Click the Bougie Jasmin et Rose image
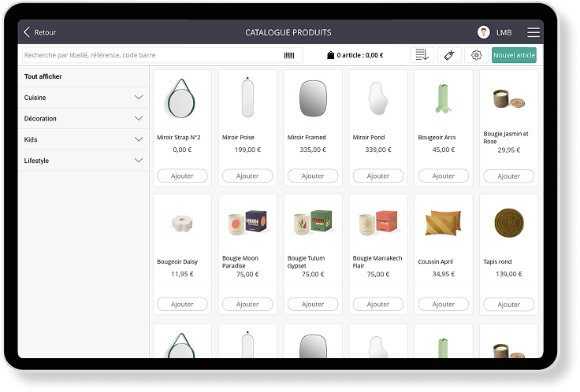The height and width of the screenshot is (392, 580). (x=509, y=98)
